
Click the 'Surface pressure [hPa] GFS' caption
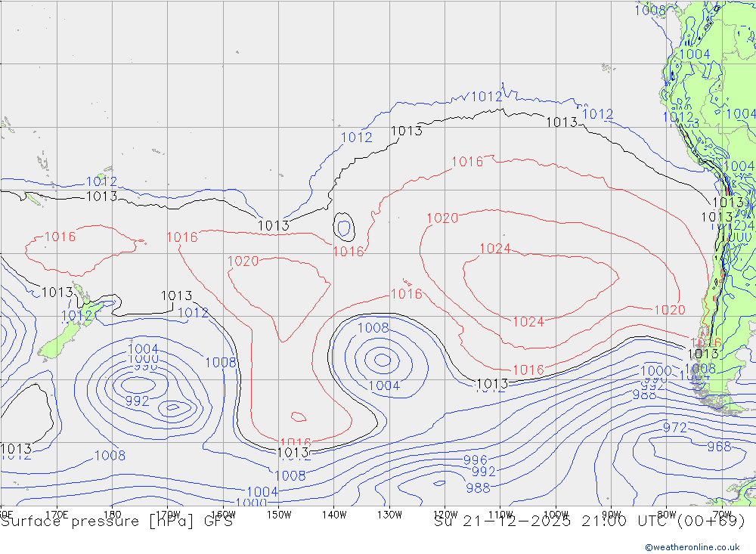pyautogui.click(x=116, y=522)
